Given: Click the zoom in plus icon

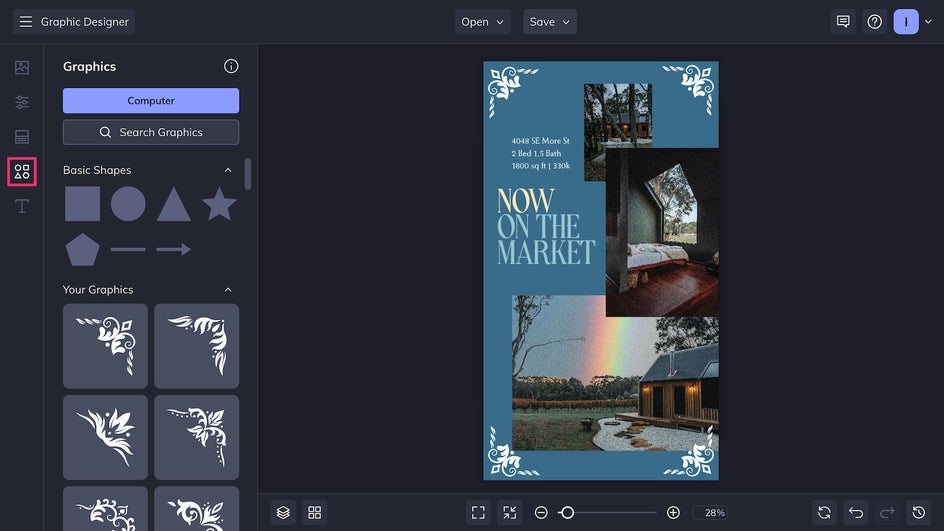Looking at the screenshot, I should coord(673,512).
